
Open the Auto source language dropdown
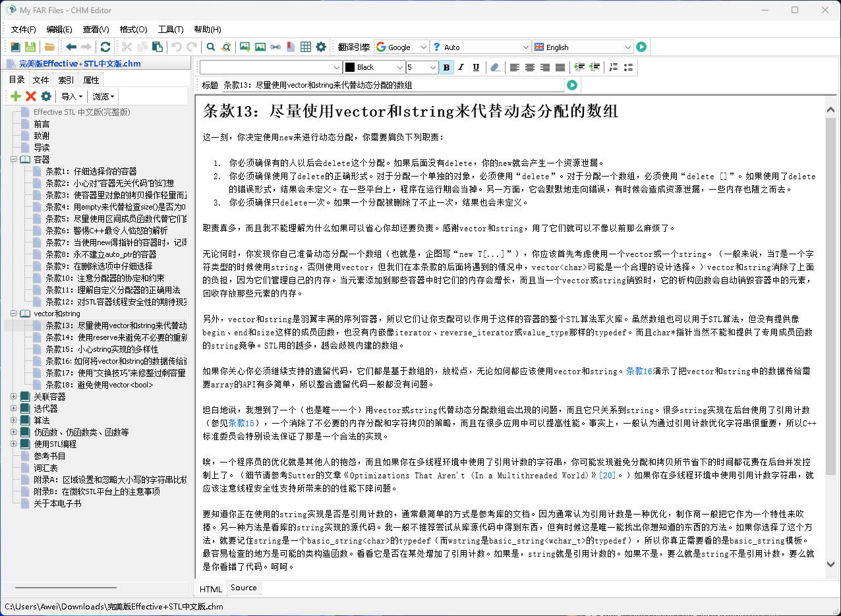coord(480,47)
